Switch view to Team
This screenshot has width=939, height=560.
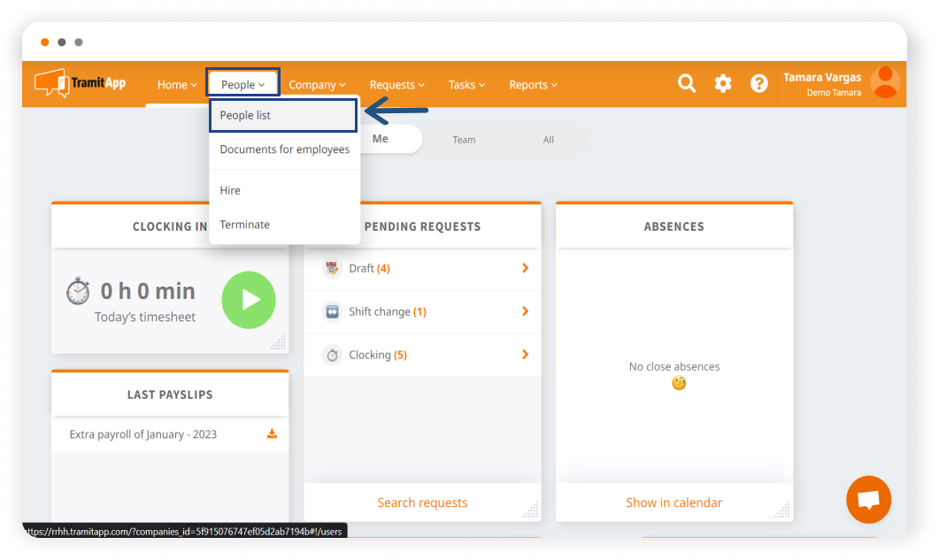[x=464, y=140]
